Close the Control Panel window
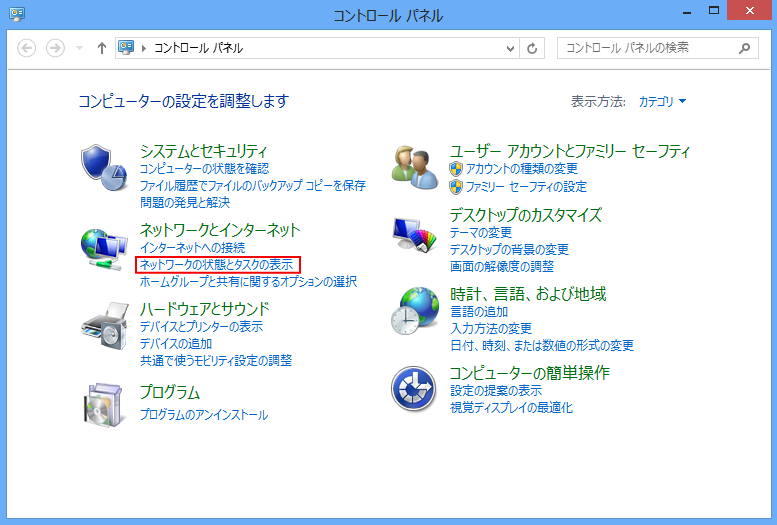The image size is (777, 525). pyautogui.click(x=750, y=10)
